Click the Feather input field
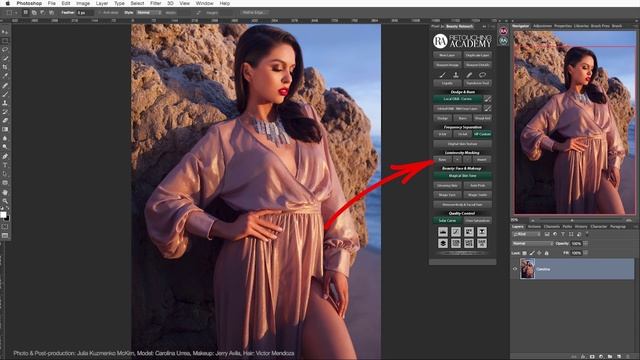The width and height of the screenshot is (640, 360). point(84,13)
